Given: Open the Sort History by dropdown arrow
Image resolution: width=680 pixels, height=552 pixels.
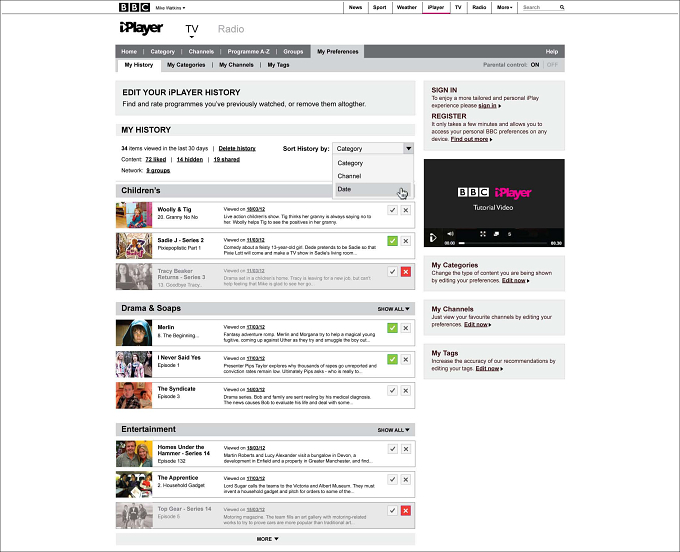Looking at the screenshot, I should click(408, 148).
